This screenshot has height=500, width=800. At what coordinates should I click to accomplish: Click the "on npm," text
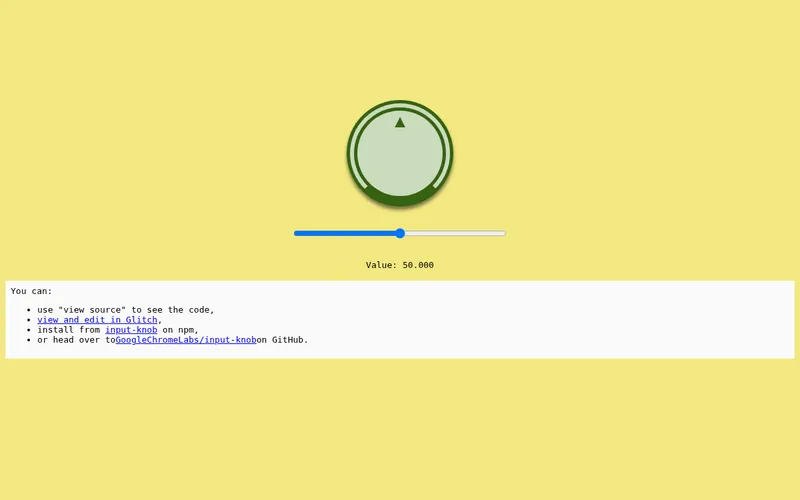pos(181,330)
